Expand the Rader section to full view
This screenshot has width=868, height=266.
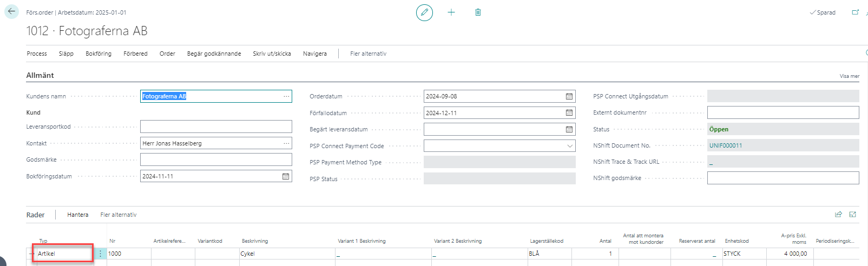click(x=853, y=215)
